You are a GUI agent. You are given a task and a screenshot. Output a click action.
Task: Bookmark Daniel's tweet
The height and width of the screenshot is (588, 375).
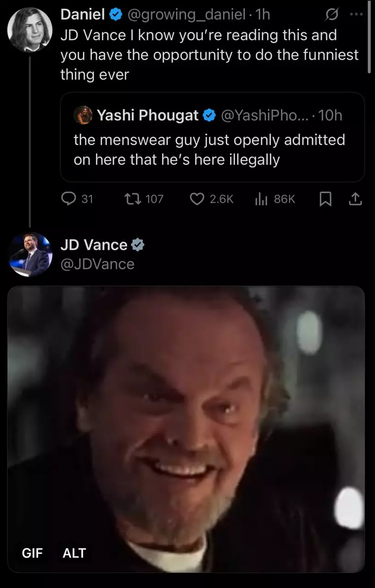[325, 198]
